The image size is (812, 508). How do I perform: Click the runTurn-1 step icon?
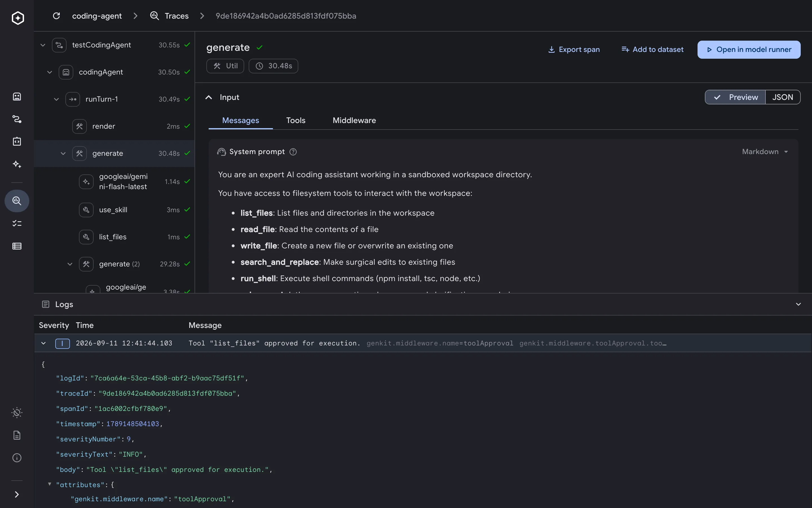(x=72, y=99)
